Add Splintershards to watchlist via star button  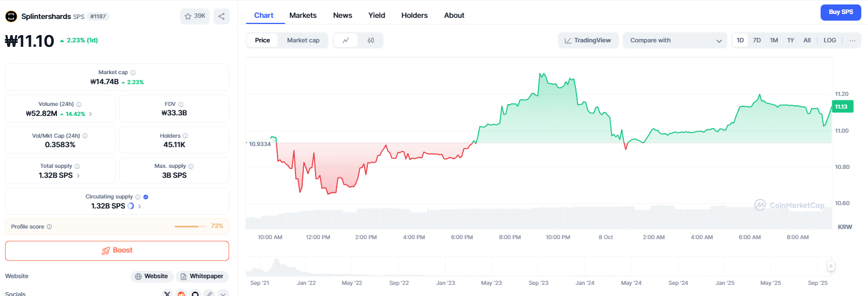pyautogui.click(x=195, y=16)
